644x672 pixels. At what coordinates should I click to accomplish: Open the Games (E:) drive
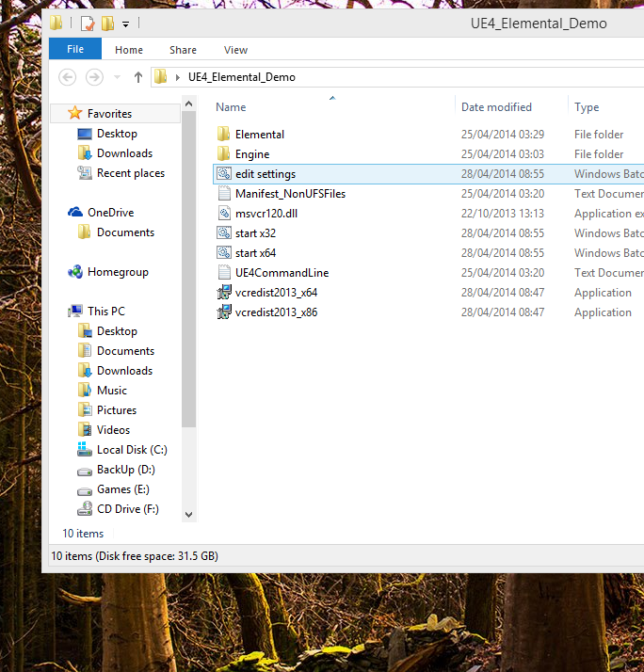123,489
